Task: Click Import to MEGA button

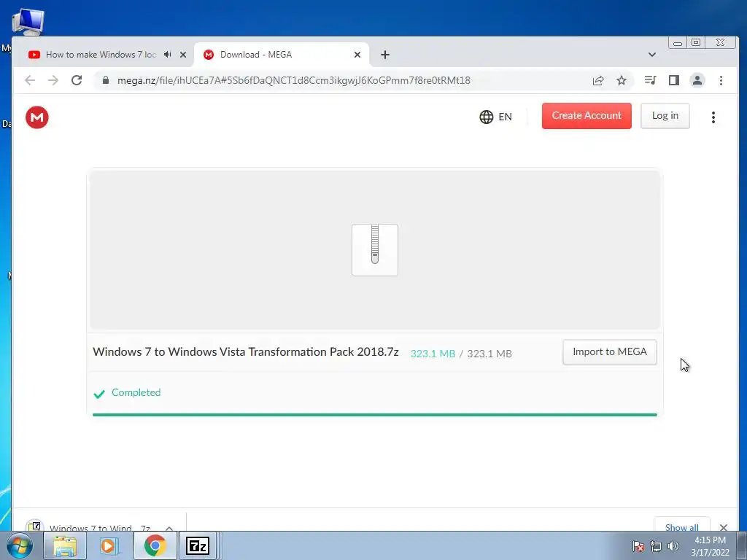Action: pyautogui.click(x=610, y=352)
